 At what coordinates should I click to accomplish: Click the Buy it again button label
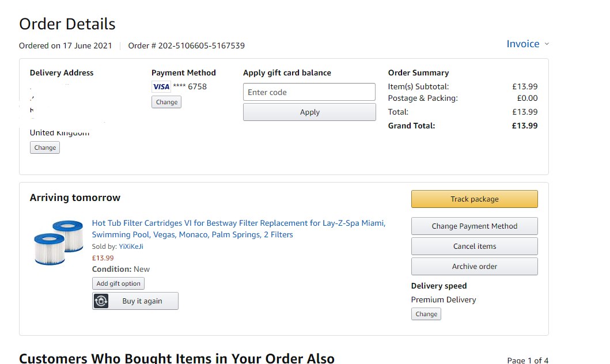pos(142,301)
